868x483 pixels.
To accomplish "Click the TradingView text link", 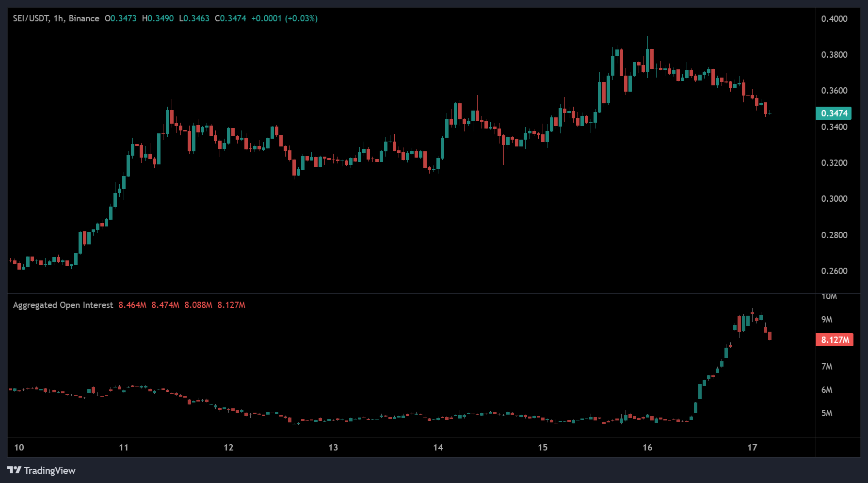I will 50,470.
